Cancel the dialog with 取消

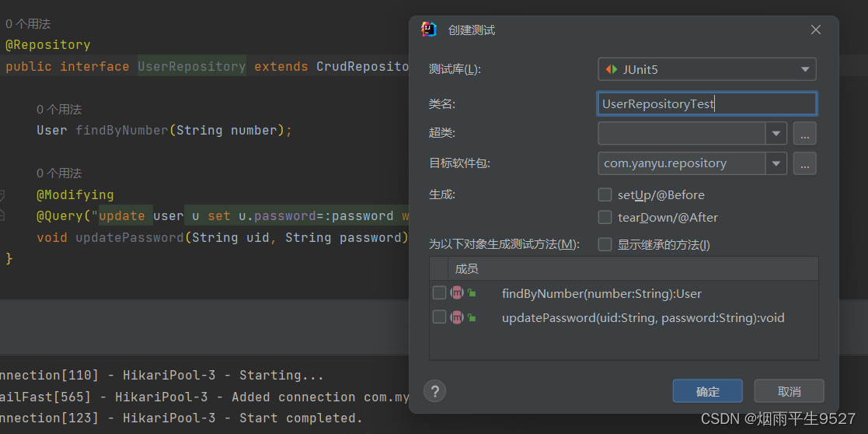(789, 391)
